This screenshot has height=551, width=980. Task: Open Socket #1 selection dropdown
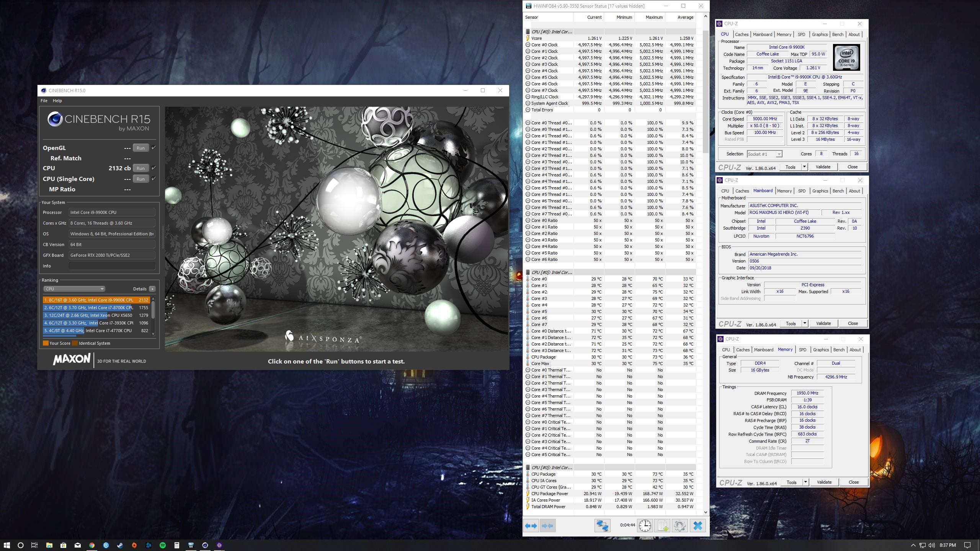click(764, 154)
